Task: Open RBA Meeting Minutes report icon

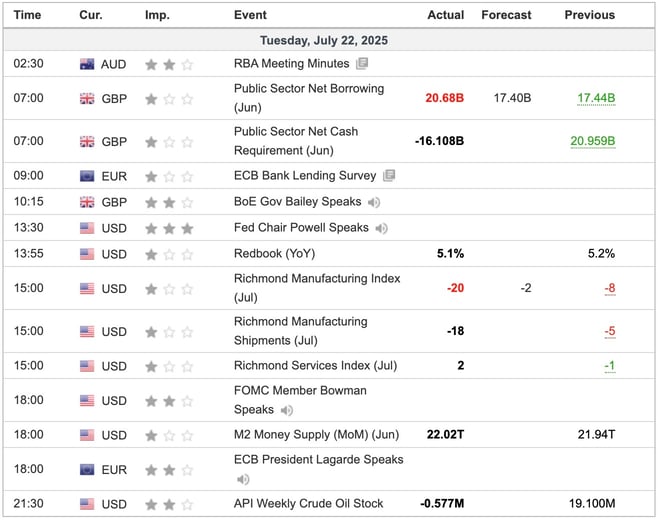Action: [362, 64]
